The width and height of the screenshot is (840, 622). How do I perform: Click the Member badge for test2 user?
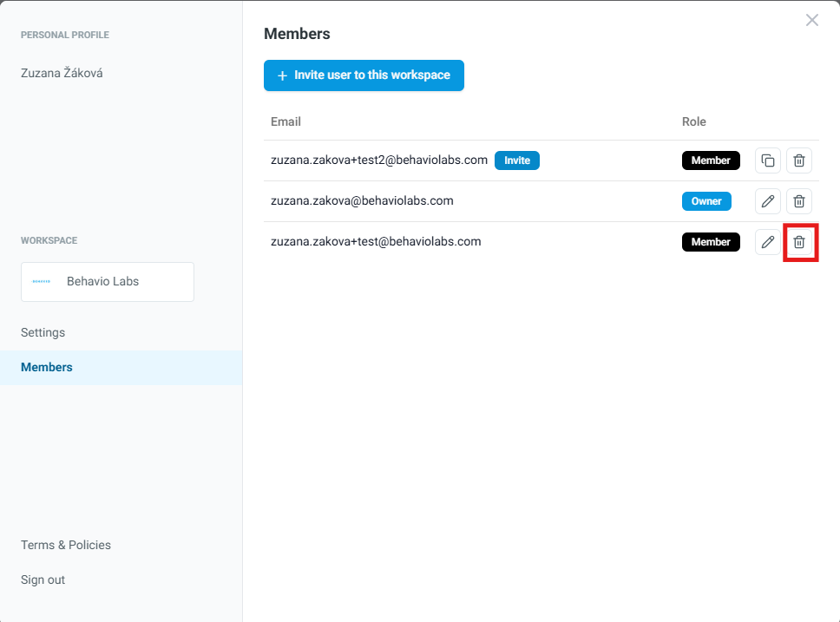click(711, 160)
